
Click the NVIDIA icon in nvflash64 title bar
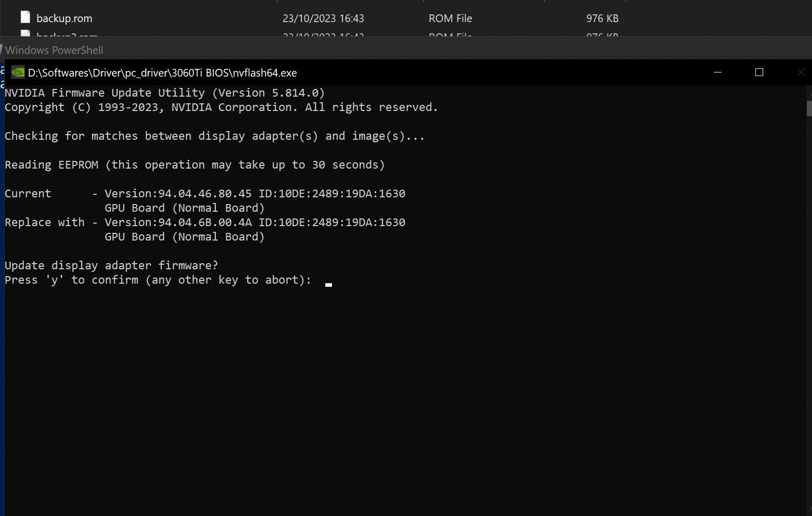(18, 72)
